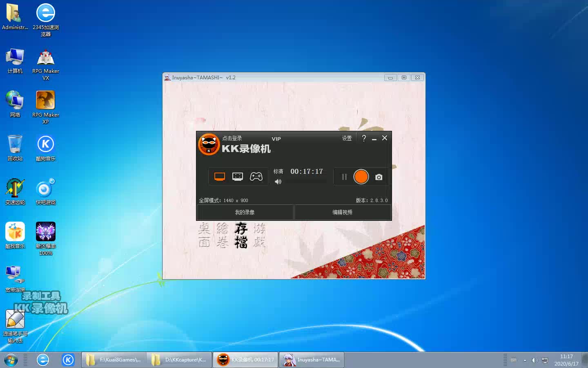The width and height of the screenshot is (588, 368).
Task: Pause the recording in KK recorder
Action: tap(344, 177)
